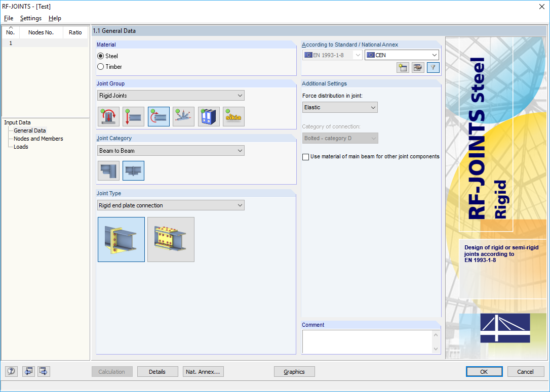The width and height of the screenshot is (550, 392).
Task: Click the Nodes No. column header
Action: click(x=41, y=32)
